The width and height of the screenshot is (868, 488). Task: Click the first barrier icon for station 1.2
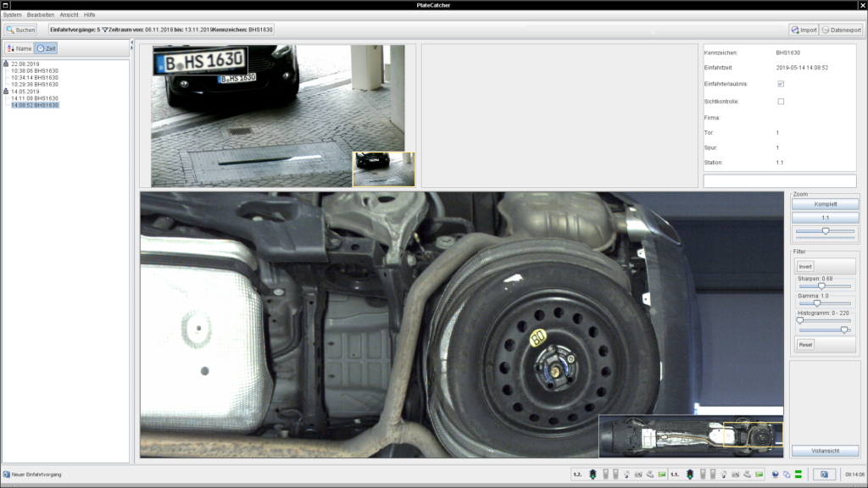click(x=605, y=474)
